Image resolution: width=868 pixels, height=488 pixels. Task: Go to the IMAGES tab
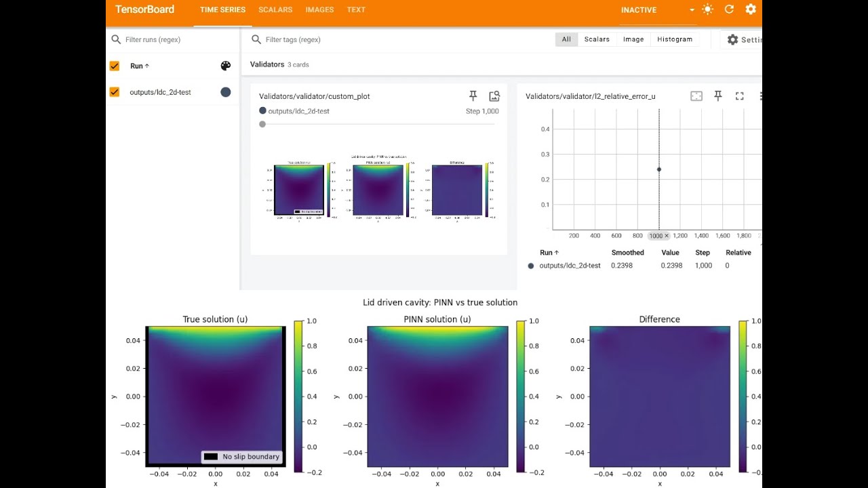[319, 10]
